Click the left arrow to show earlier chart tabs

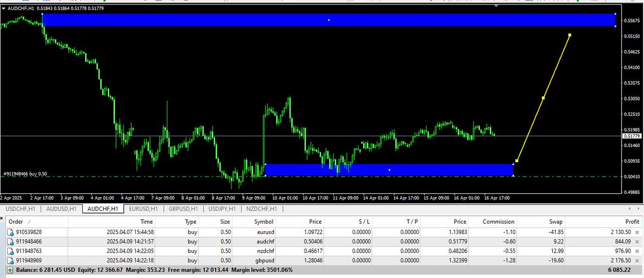click(630, 209)
